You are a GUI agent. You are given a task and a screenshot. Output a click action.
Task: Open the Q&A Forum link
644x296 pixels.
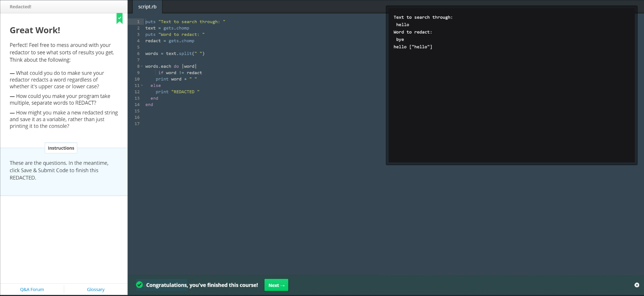(32, 289)
